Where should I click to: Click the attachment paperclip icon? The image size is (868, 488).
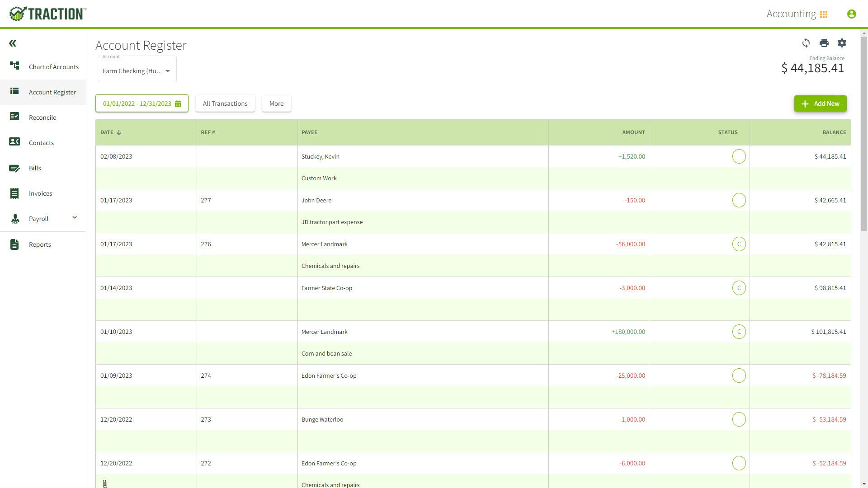(105, 484)
